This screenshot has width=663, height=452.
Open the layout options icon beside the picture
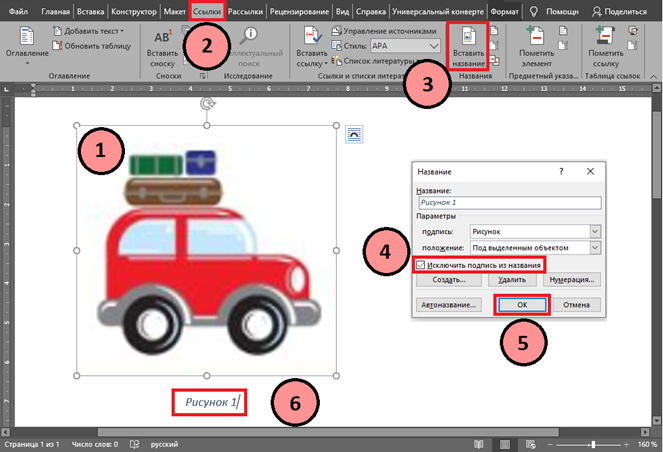coord(354,134)
